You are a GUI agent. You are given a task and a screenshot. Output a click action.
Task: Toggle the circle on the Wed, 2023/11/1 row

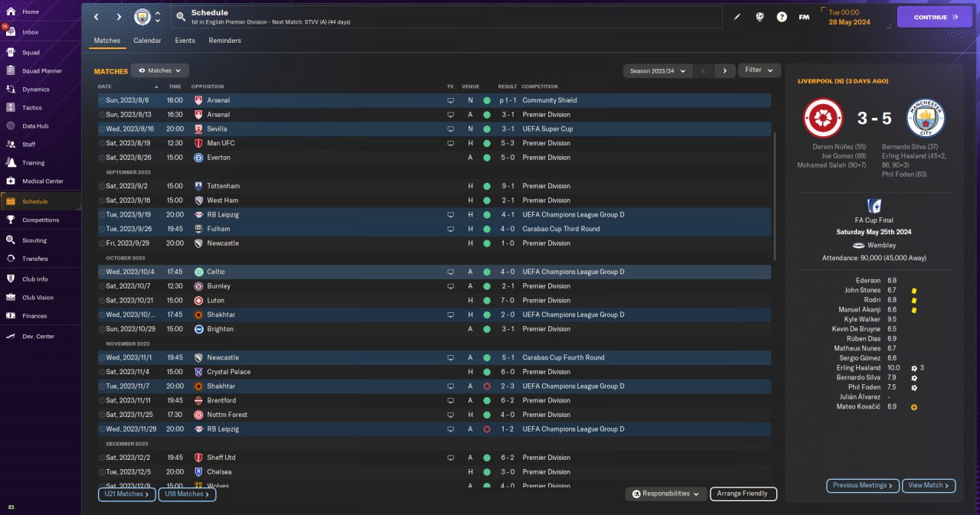click(102, 357)
